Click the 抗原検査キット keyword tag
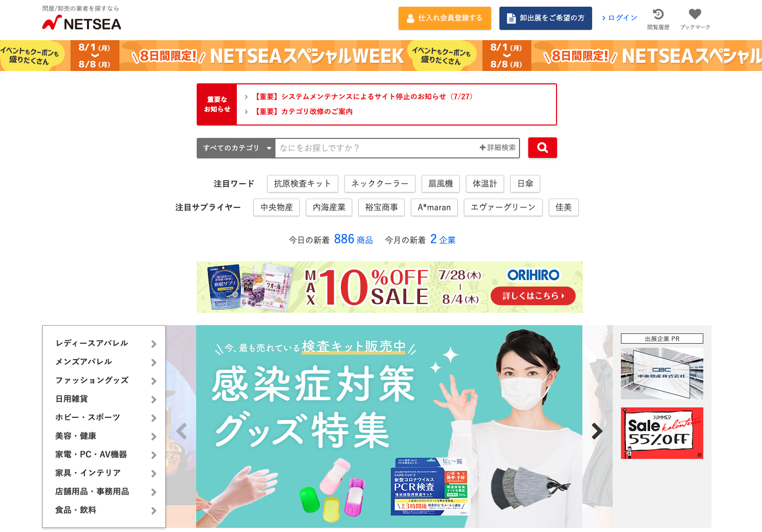Viewport: 762px width, 532px height. [x=303, y=184]
